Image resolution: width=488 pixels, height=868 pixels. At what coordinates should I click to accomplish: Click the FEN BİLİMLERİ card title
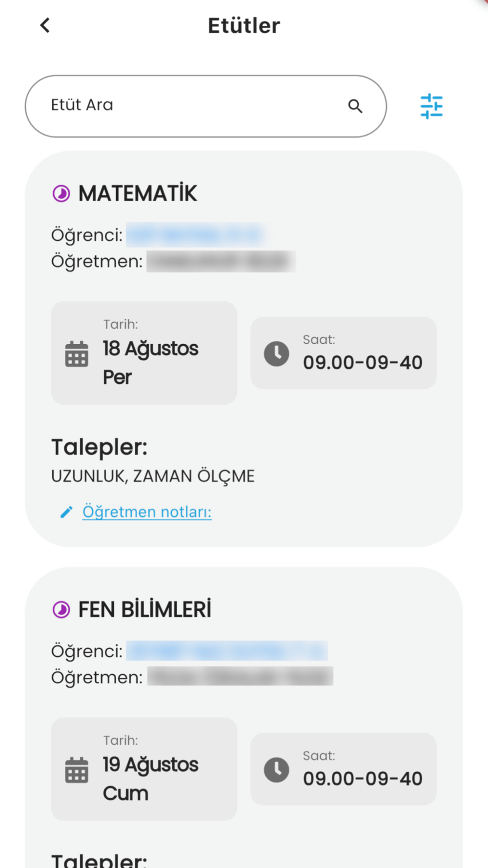[145, 610]
